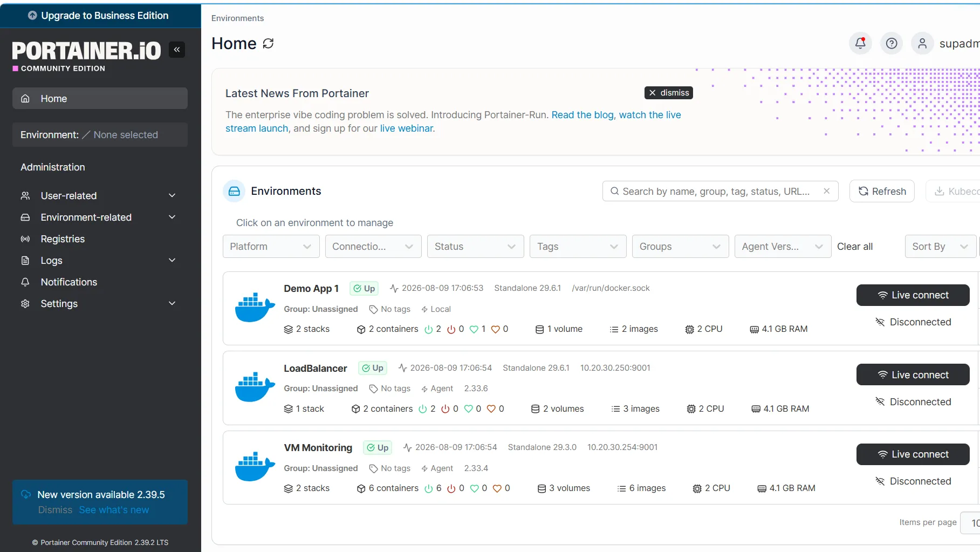Image resolution: width=980 pixels, height=552 pixels.
Task: Open the Tags filter dropdown
Action: click(x=578, y=247)
